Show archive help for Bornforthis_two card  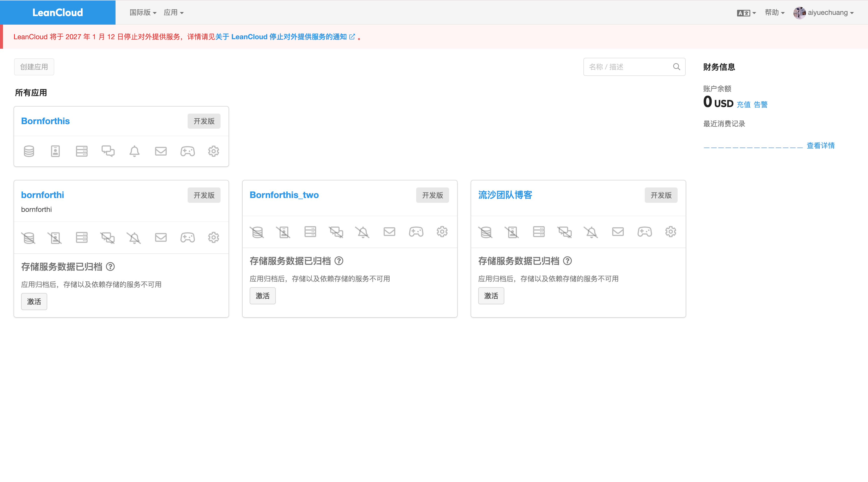click(339, 261)
